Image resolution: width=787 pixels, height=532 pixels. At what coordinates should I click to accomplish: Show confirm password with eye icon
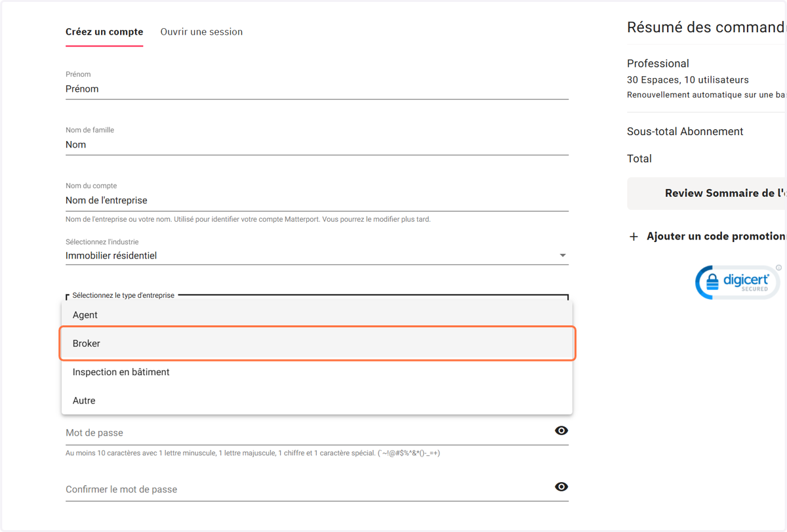tap(561, 487)
